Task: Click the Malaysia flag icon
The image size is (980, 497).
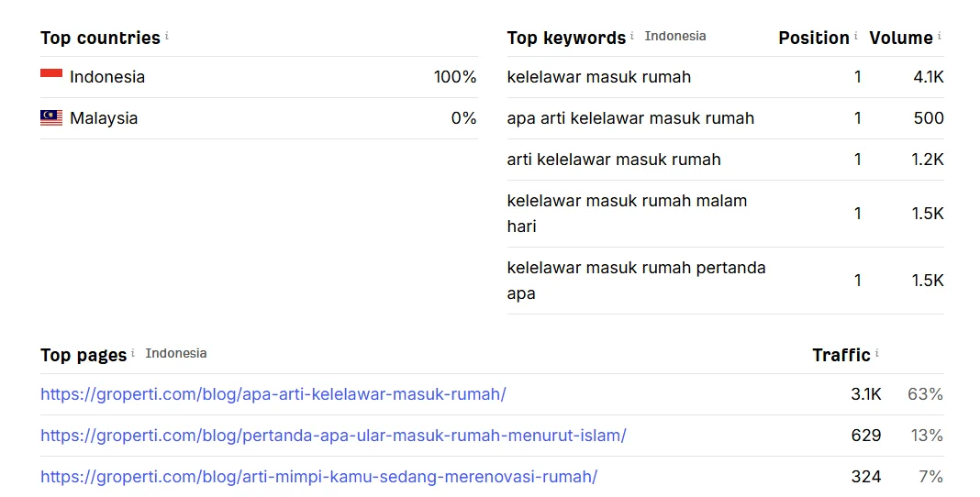Action: click(x=51, y=118)
